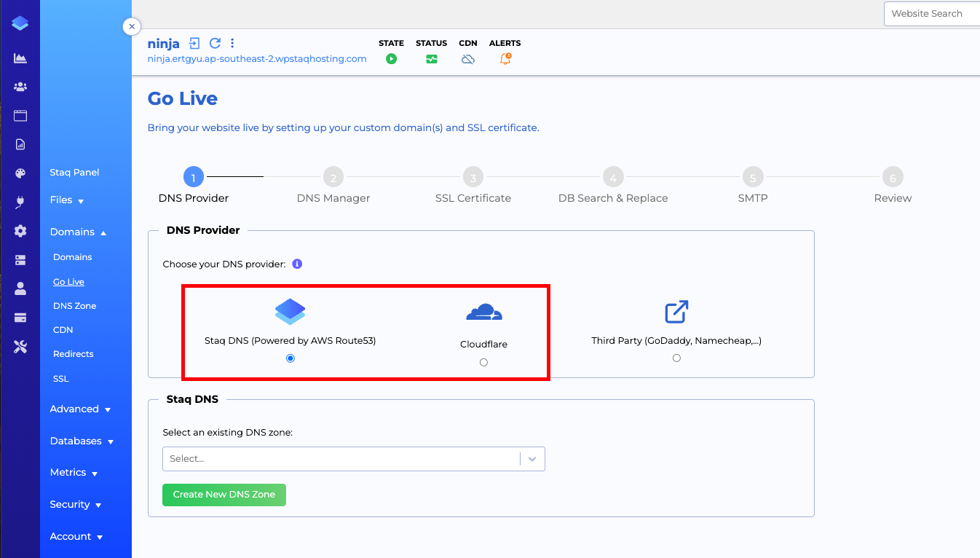This screenshot has height=558, width=980.
Task: Click the server stack icon in the rail
Action: (x=20, y=260)
